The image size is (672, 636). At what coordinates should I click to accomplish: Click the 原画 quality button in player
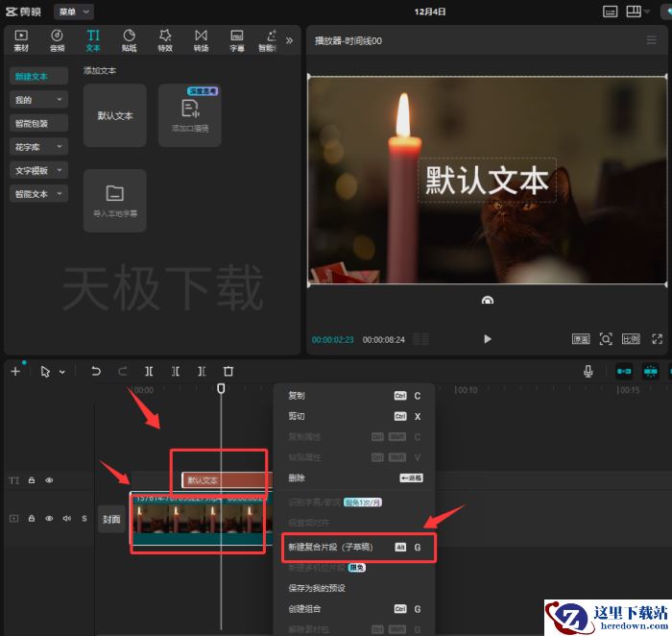tap(581, 339)
